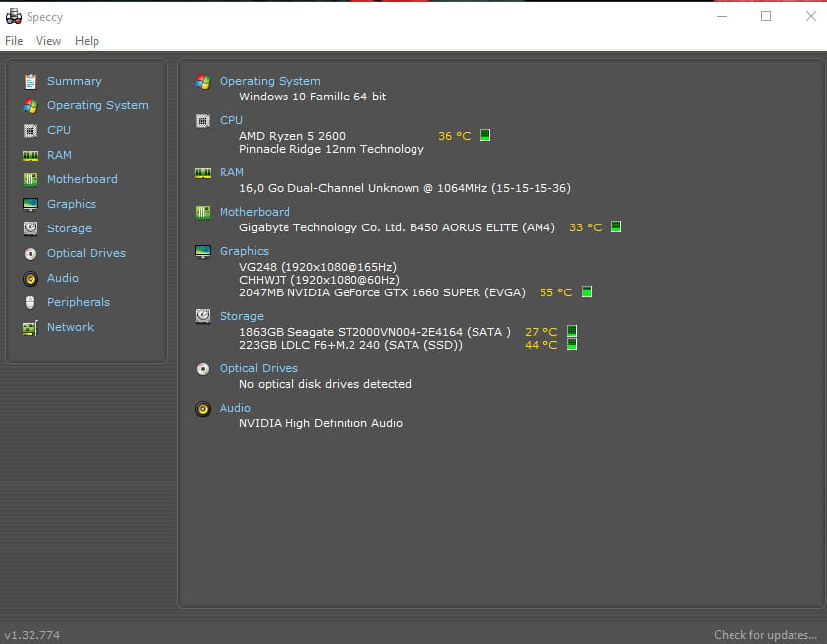Viewport: 827px width, 644px height.
Task: Select Operating System in the sidebar
Action: coord(97,105)
